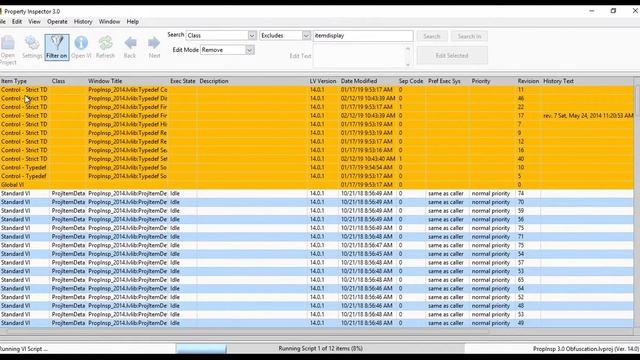The width and height of the screenshot is (640, 360).
Task: Click the Standard VI row with revision 64
Action: click(x=317, y=289)
